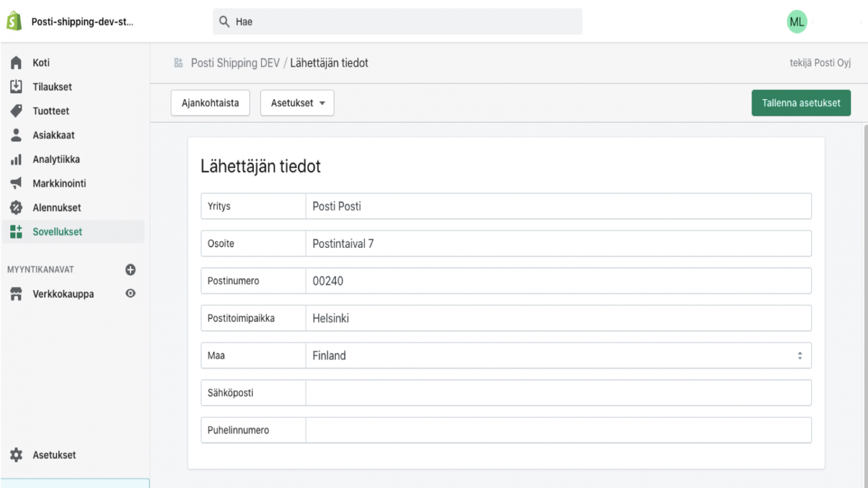Click the Shopify logo icon
This screenshot has height=488, width=868.
(x=14, y=21)
